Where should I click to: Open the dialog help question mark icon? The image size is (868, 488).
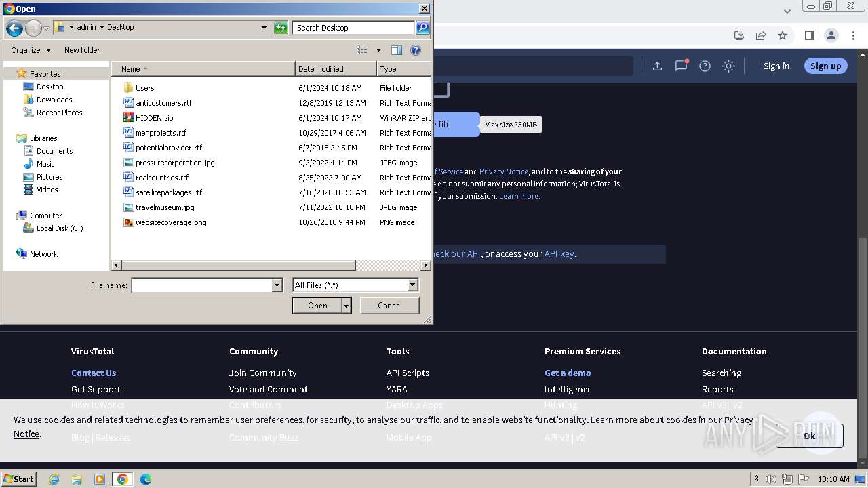(416, 50)
